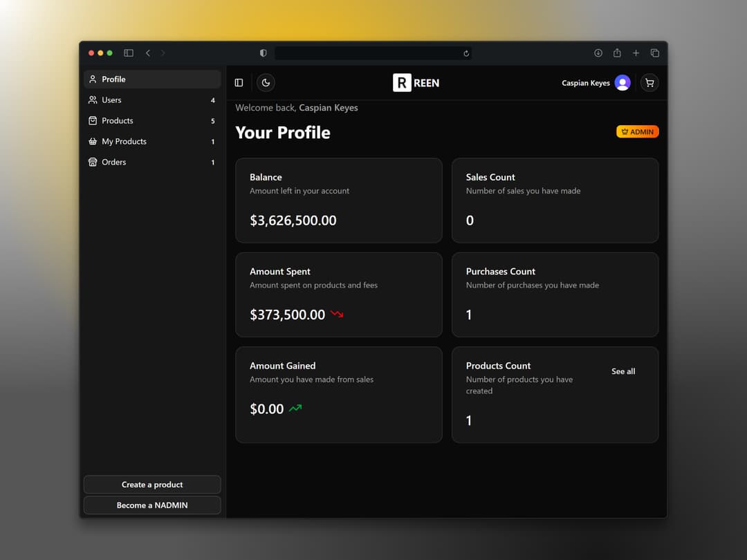Click the browser share icon

coord(617,53)
